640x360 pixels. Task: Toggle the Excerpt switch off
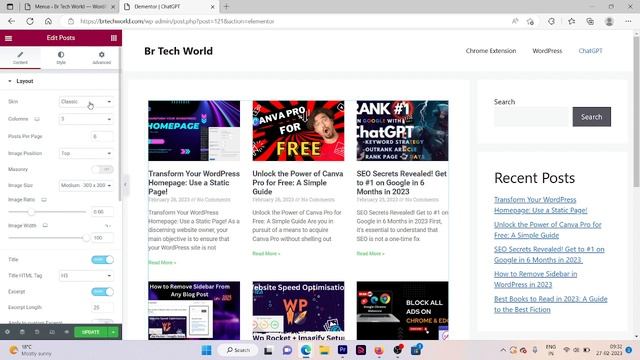coord(102,291)
